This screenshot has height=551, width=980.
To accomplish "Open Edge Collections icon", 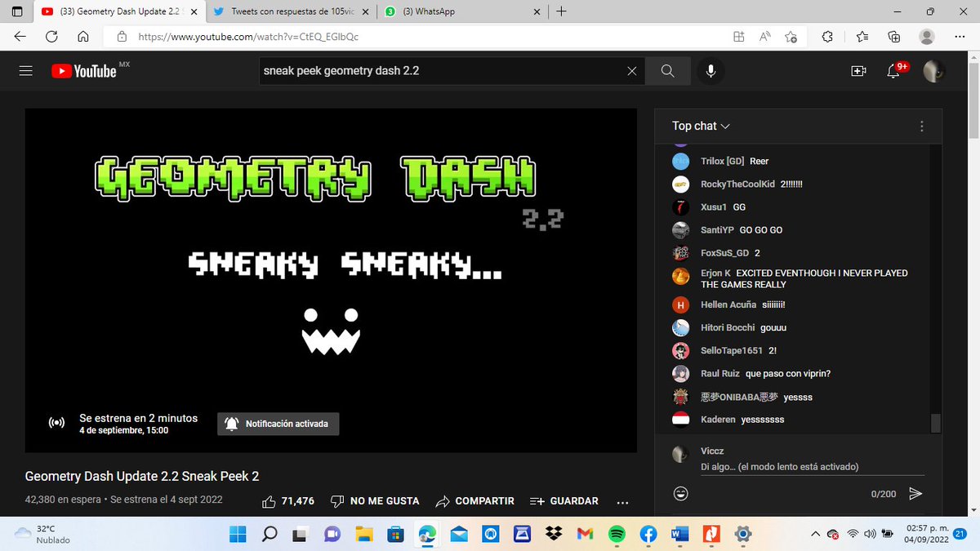I will tap(894, 37).
